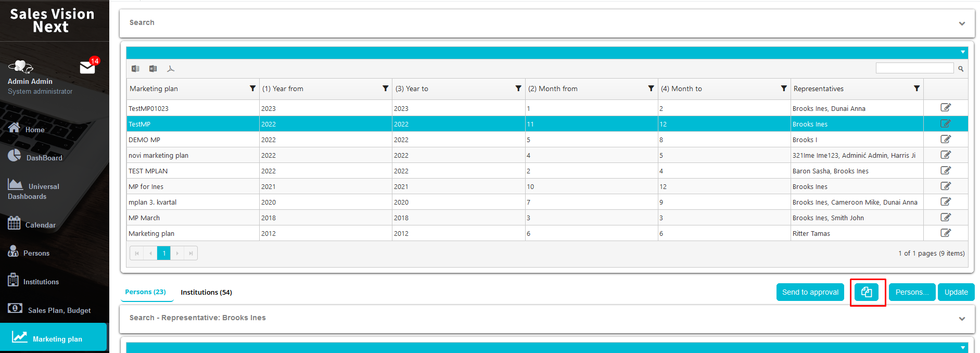The width and height of the screenshot is (980, 353).
Task: Click edit icon for DEMO MP row
Action: (945, 139)
